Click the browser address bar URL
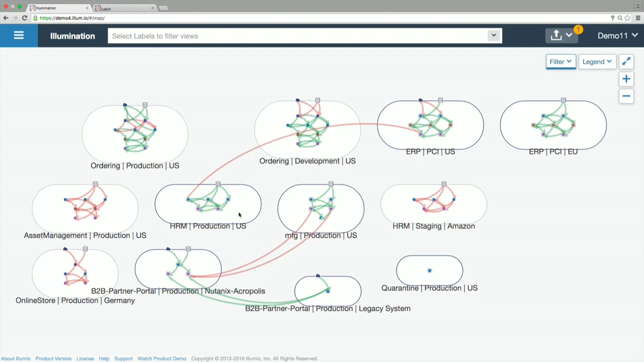Screen dimensions: 644x362 tap(72, 18)
